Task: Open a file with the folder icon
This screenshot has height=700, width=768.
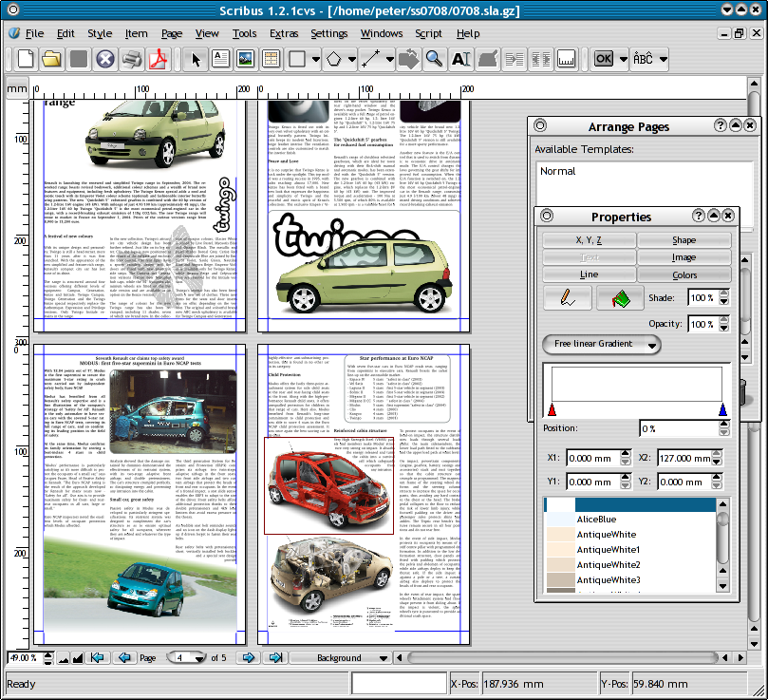Action: [53, 59]
